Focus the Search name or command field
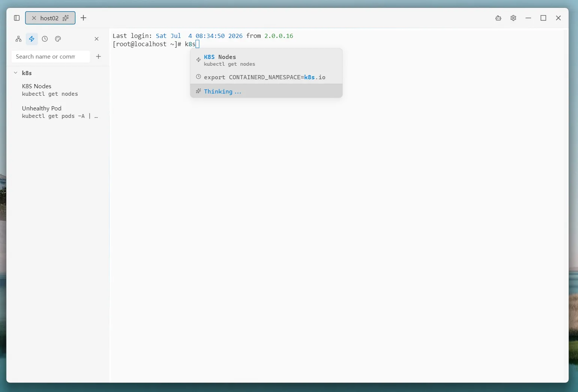Image resolution: width=578 pixels, height=392 pixels. [x=51, y=56]
